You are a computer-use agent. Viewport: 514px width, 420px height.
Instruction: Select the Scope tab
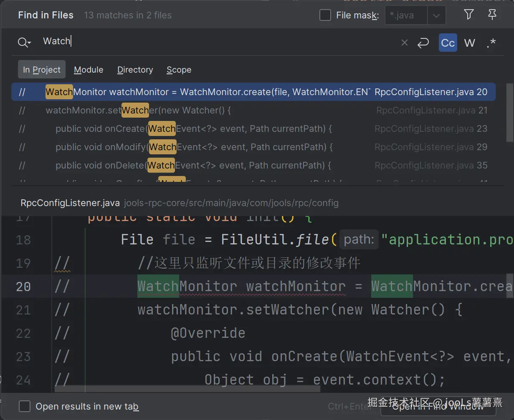click(179, 70)
